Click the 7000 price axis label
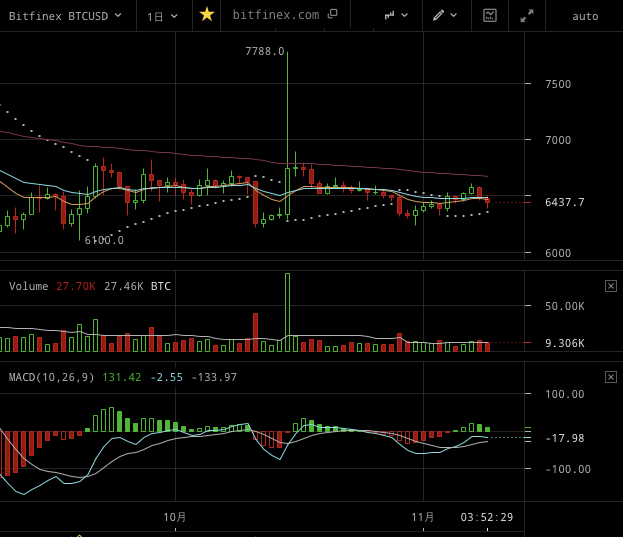Screen dimensions: 623x537 click(x=558, y=140)
